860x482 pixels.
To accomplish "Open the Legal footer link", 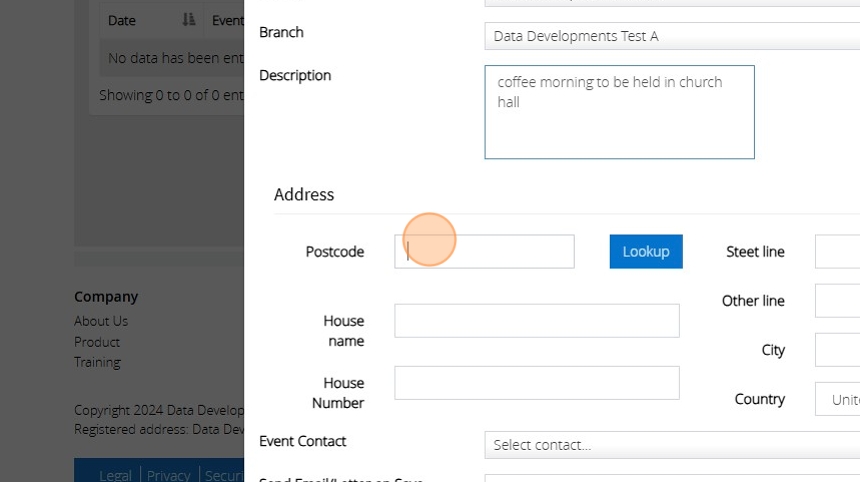I will (x=115, y=475).
